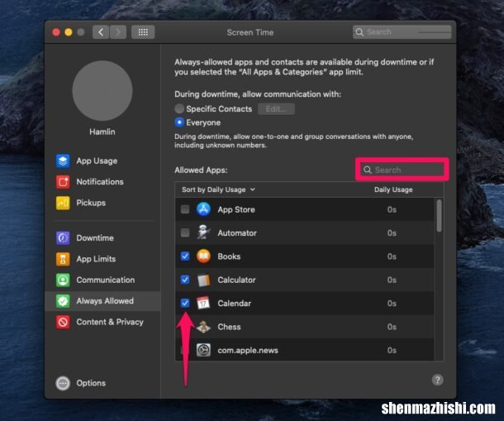Open Sort by Daily Usage dropdown
The height and width of the screenshot is (421, 504).
(x=218, y=189)
